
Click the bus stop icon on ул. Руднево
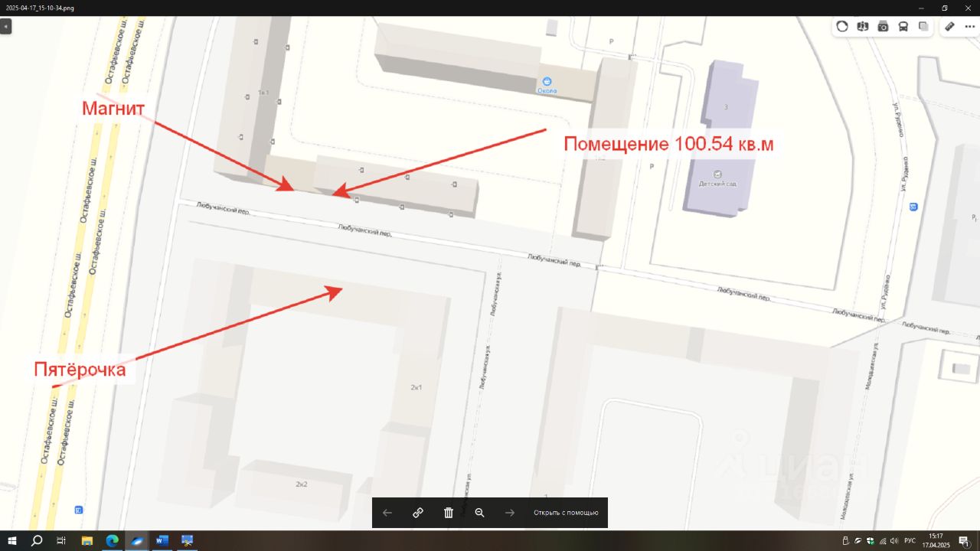coord(913,207)
